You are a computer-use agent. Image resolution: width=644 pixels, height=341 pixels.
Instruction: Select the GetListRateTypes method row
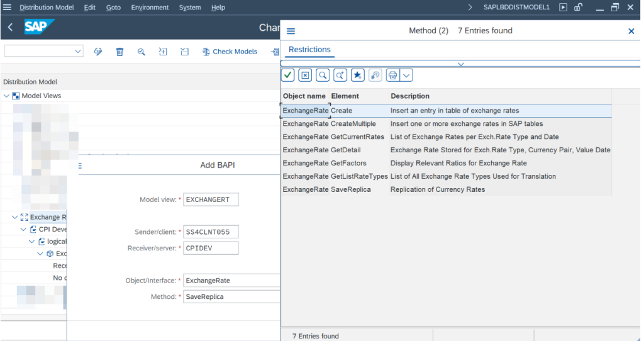(447, 176)
